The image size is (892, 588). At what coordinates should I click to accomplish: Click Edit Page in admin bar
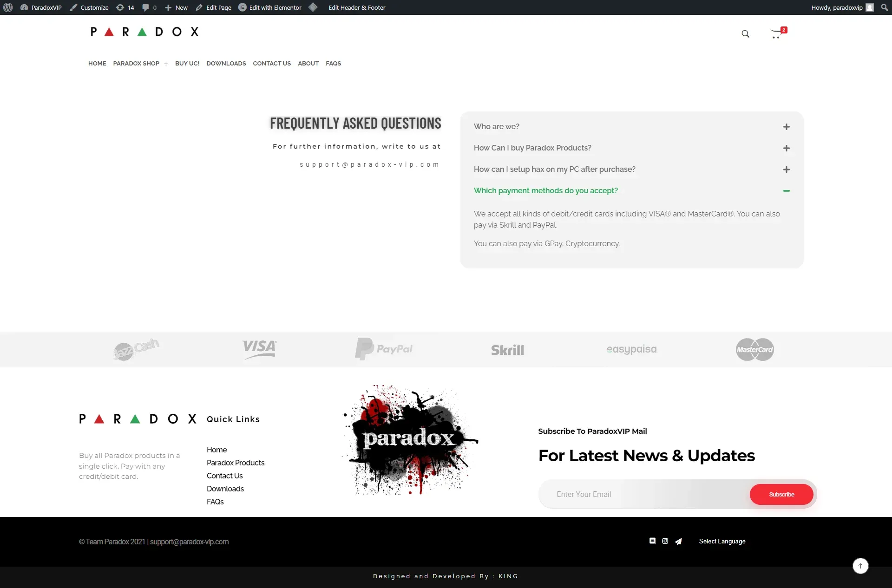pyautogui.click(x=213, y=7)
